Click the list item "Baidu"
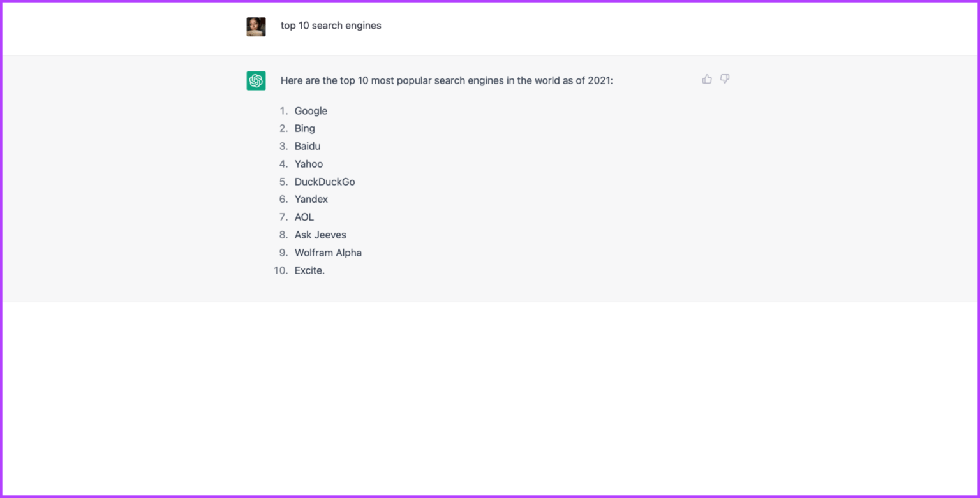Screen dimensions: 980x498 pyautogui.click(x=308, y=147)
